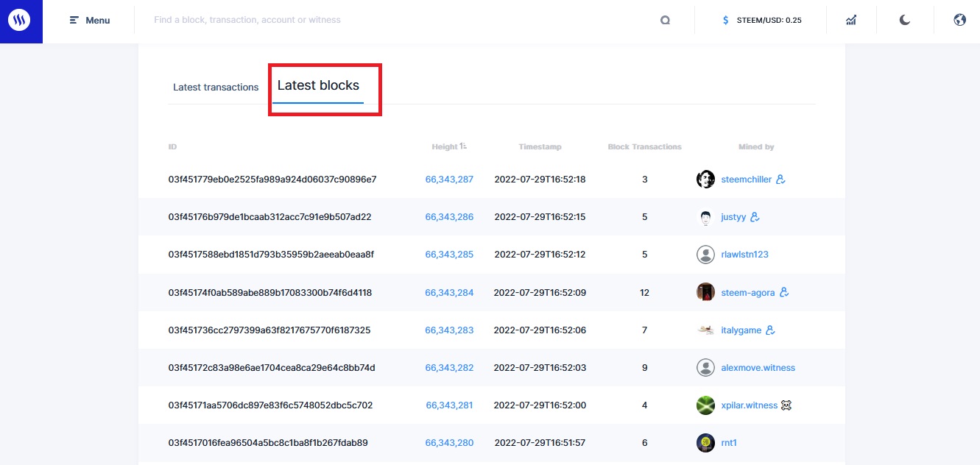Click the search magnifier icon
The image size is (980, 465).
pyautogui.click(x=665, y=21)
